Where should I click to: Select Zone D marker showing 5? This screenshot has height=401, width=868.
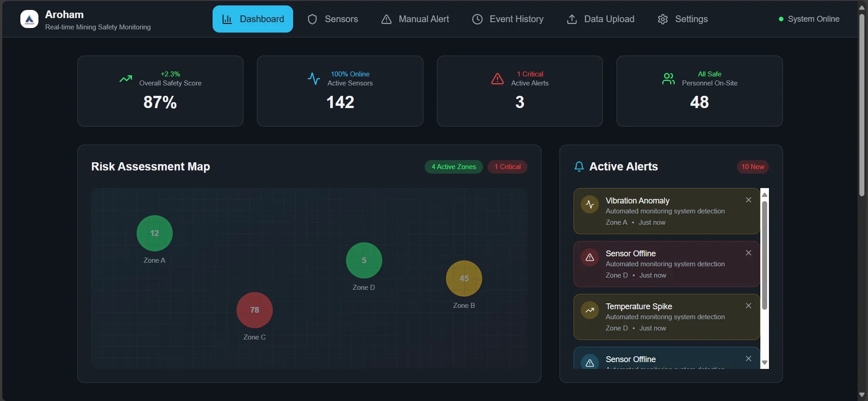(364, 260)
